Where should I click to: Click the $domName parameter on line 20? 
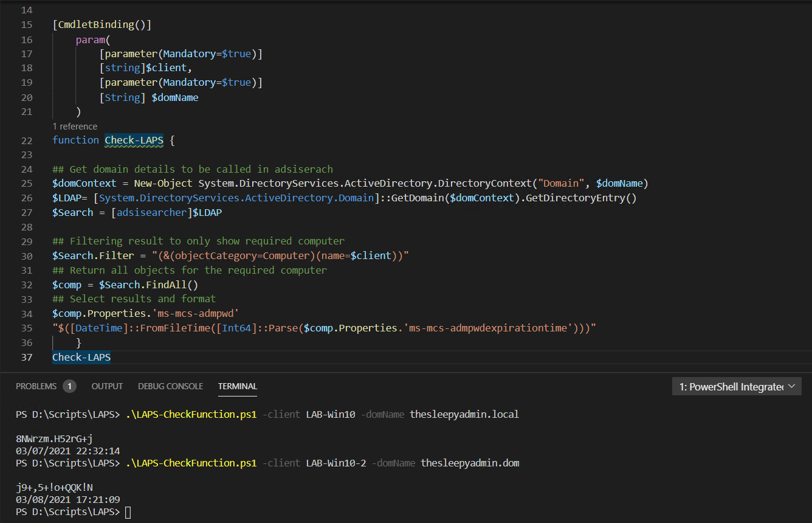pyautogui.click(x=175, y=97)
